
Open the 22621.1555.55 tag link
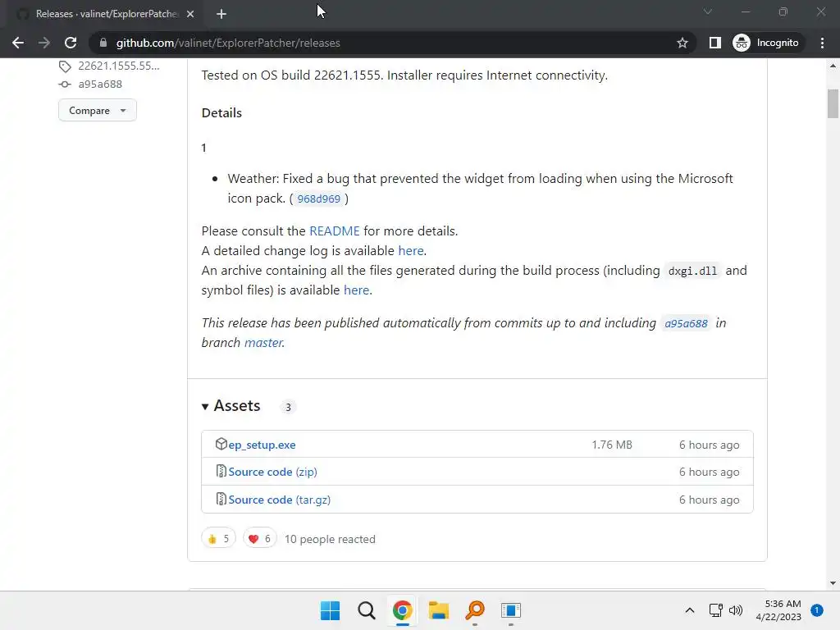[x=118, y=66]
